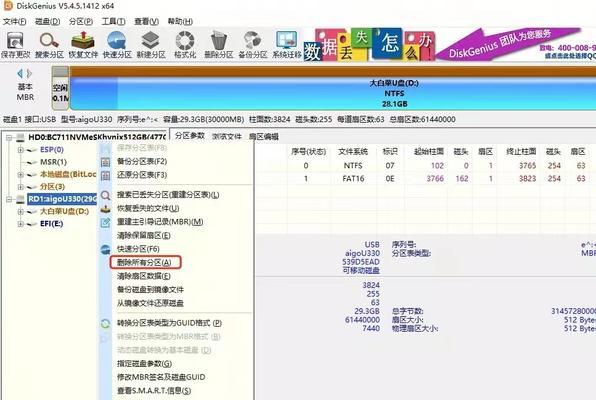Click the Save Changes (保存更改) toolbar icon
This screenshot has height=400, width=596.
click(x=15, y=45)
